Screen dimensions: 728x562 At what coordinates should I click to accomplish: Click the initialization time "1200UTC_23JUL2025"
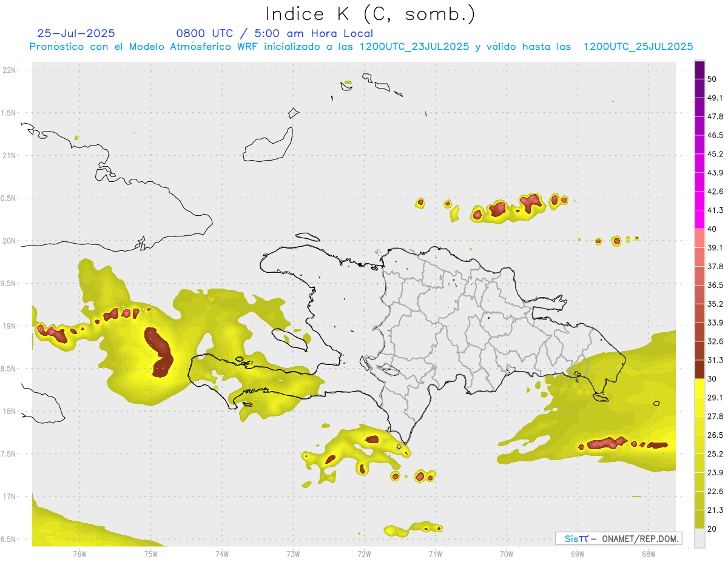[x=415, y=47]
